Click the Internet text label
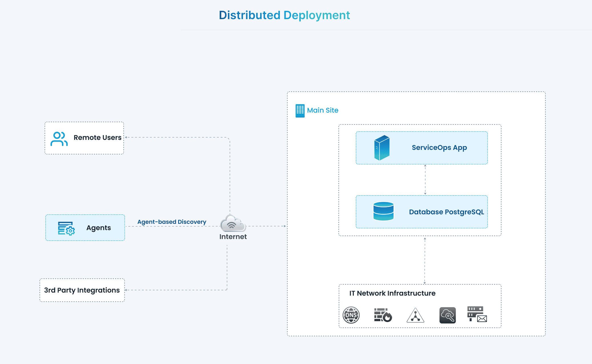The width and height of the screenshot is (592, 364). (233, 237)
